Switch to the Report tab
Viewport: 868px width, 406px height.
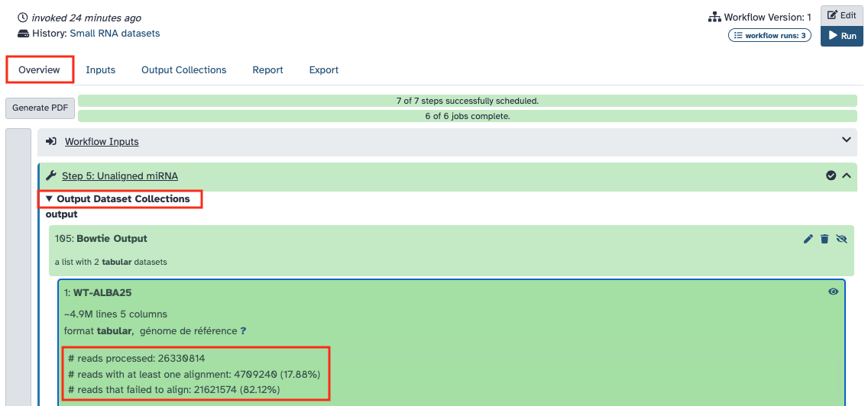[x=268, y=70]
